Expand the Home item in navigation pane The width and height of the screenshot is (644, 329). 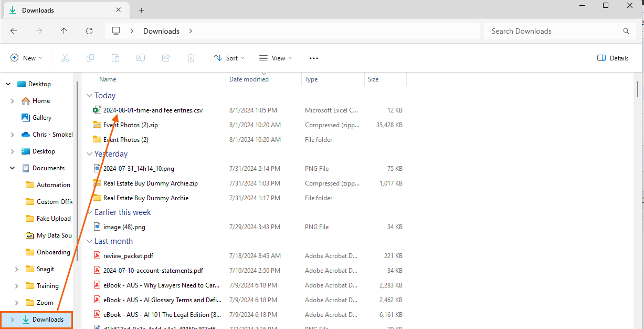pos(13,101)
